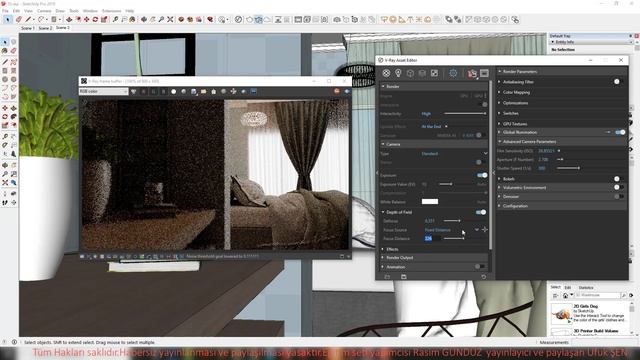The width and height of the screenshot is (640, 360).
Task: Open V-Ray settings gear icon
Action: click(453, 73)
